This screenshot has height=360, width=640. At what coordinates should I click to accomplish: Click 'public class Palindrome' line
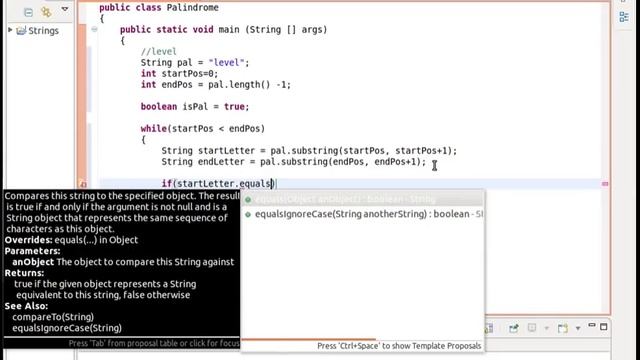click(159, 7)
